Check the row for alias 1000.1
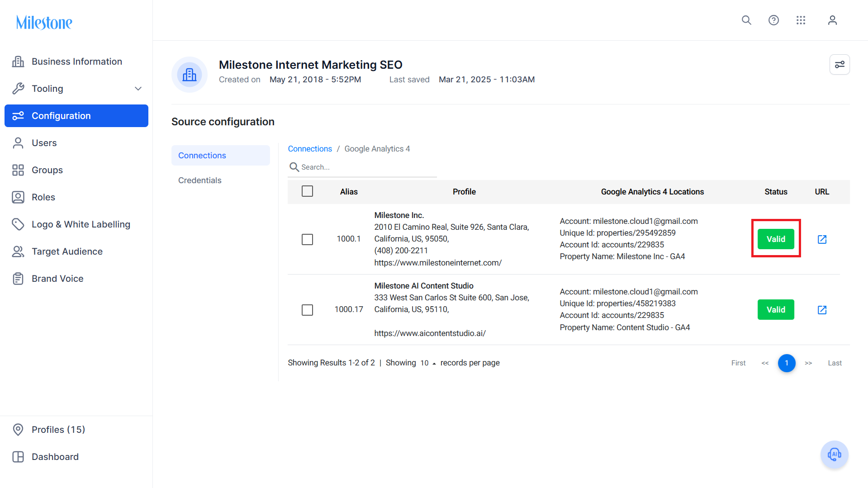 pos(307,239)
